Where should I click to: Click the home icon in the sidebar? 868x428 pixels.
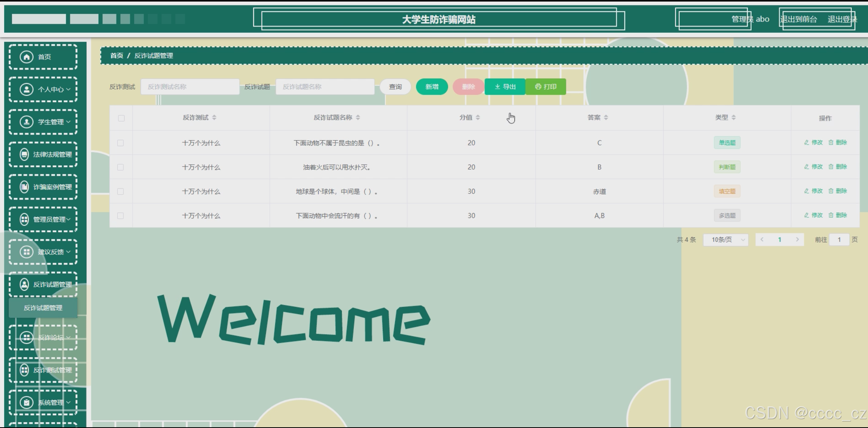click(x=27, y=57)
